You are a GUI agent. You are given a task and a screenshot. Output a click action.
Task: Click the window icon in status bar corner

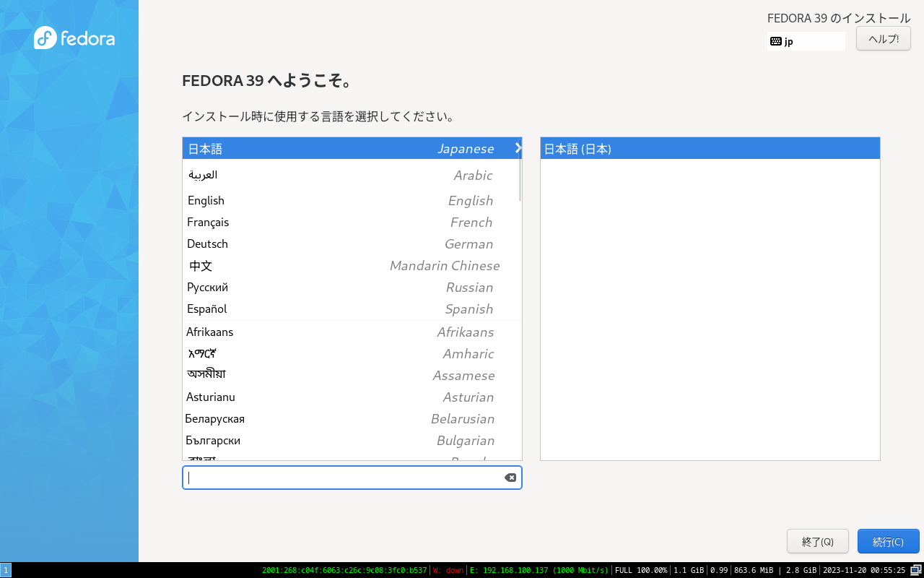(x=916, y=570)
